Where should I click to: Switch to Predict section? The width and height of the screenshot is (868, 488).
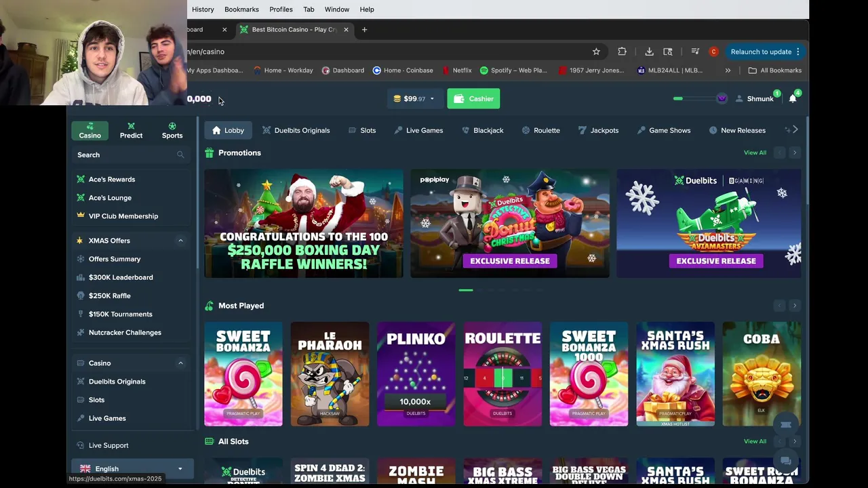[x=131, y=130]
